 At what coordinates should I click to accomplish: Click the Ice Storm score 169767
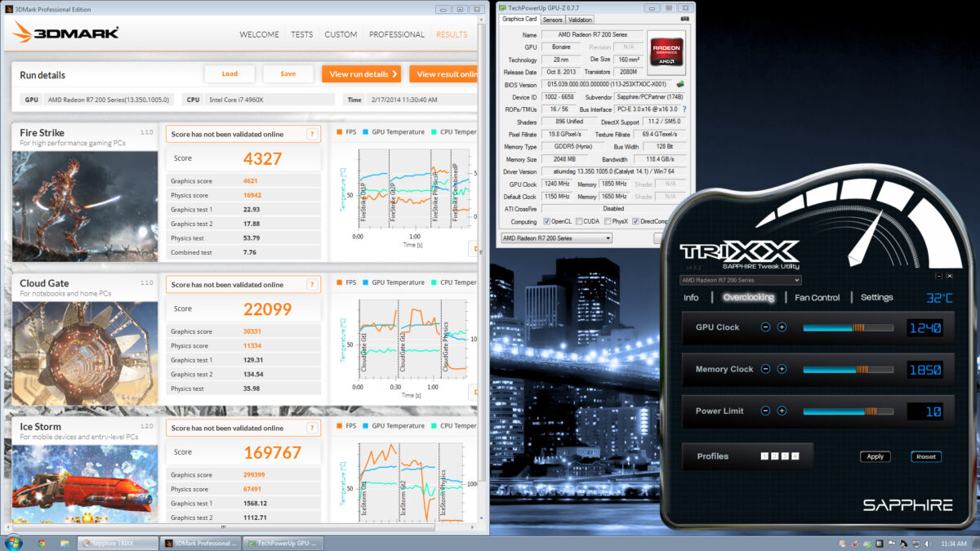272,452
